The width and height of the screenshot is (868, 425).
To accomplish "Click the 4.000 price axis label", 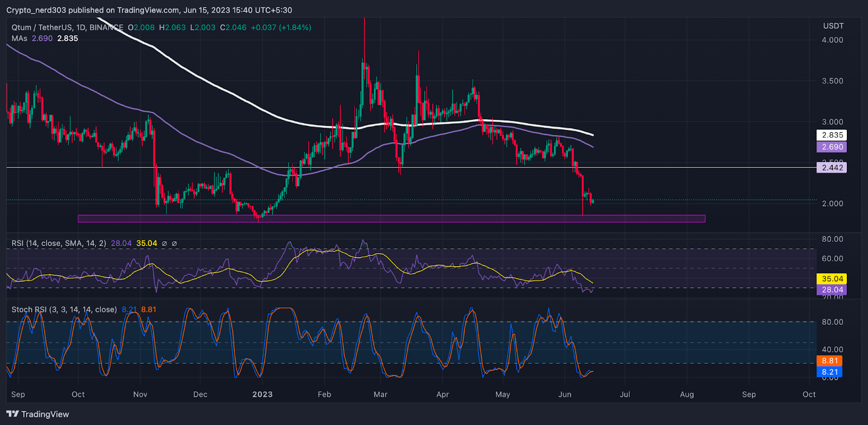I will 833,40.
